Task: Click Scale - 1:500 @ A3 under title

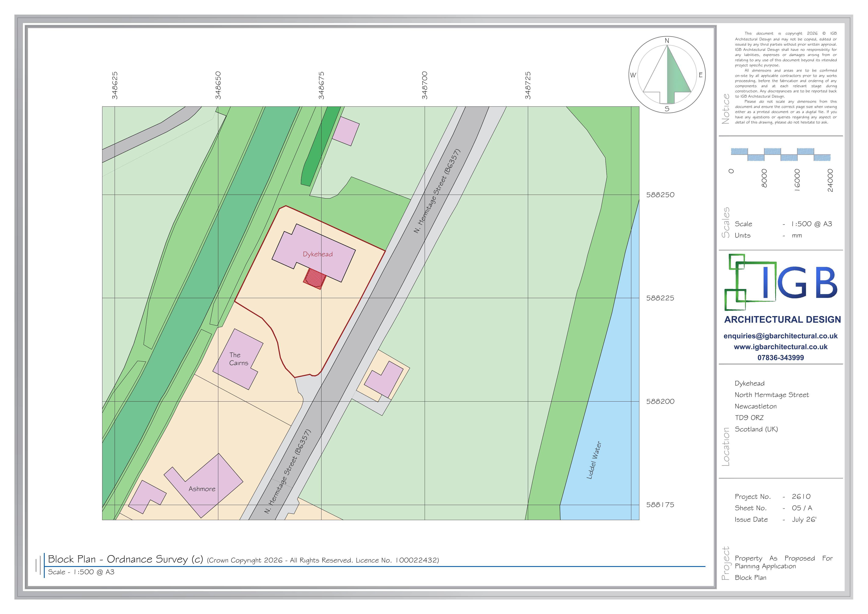Action: [81, 572]
